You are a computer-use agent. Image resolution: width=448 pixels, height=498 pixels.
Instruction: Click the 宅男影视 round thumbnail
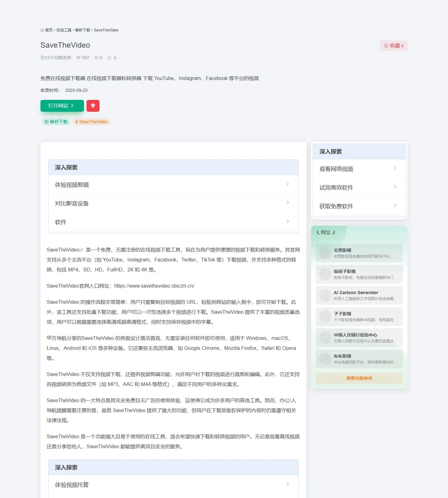325,253
